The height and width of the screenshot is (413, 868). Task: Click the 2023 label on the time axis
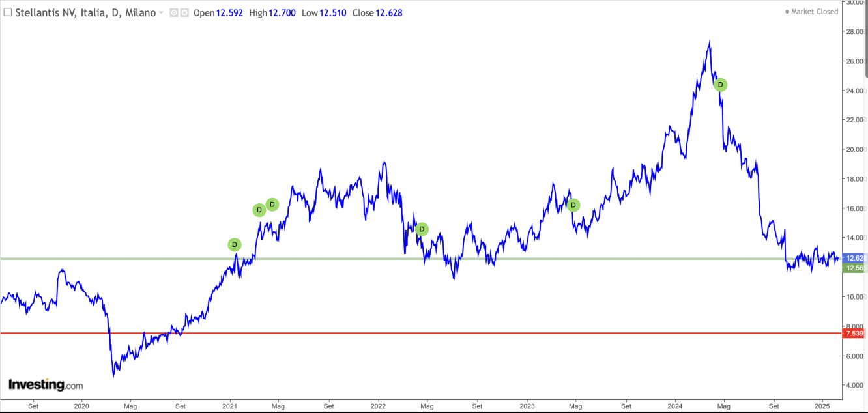tap(527, 405)
